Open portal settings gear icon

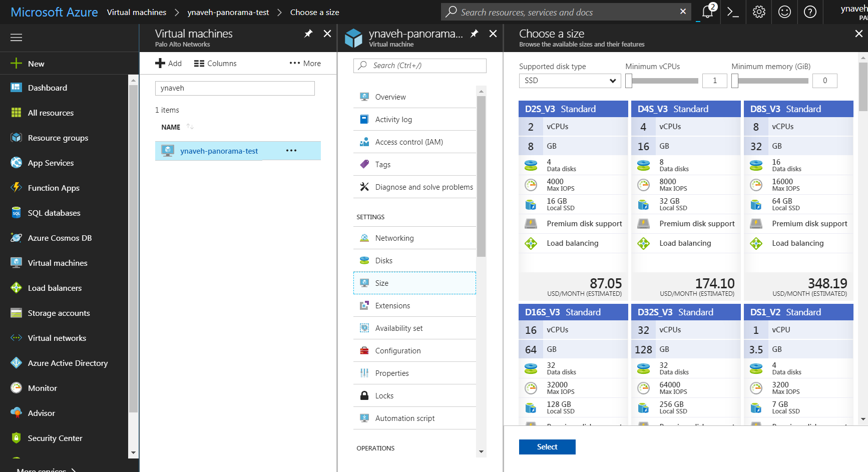coord(759,12)
